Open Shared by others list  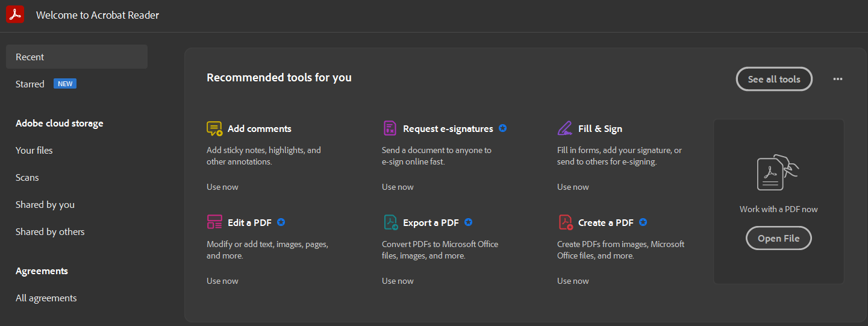click(50, 231)
